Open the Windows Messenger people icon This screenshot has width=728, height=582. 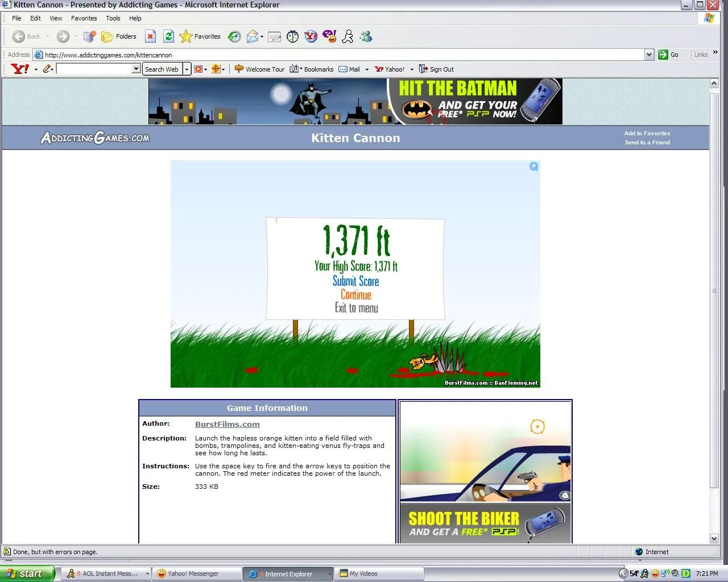(x=366, y=36)
